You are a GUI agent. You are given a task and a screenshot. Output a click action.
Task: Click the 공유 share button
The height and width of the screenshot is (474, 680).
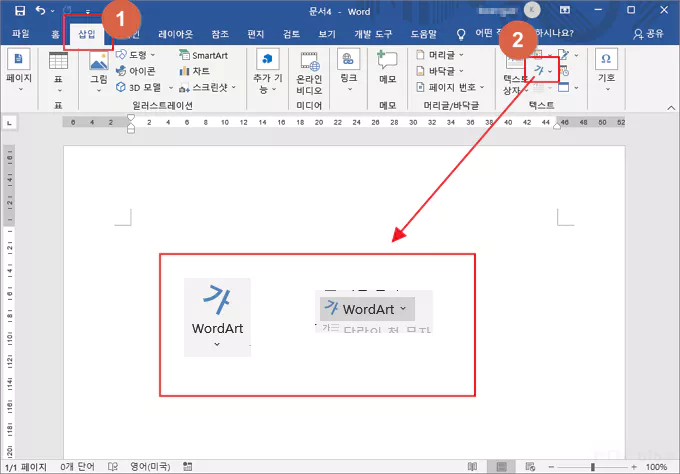648,34
